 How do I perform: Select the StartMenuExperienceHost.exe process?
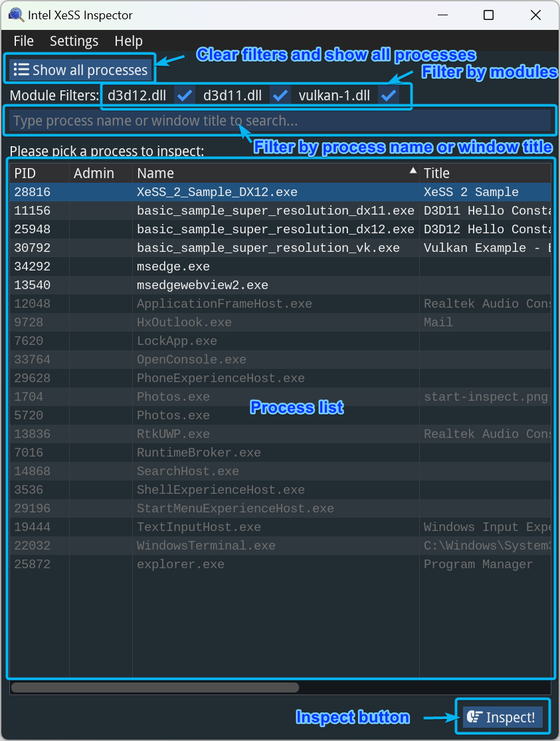(280, 508)
